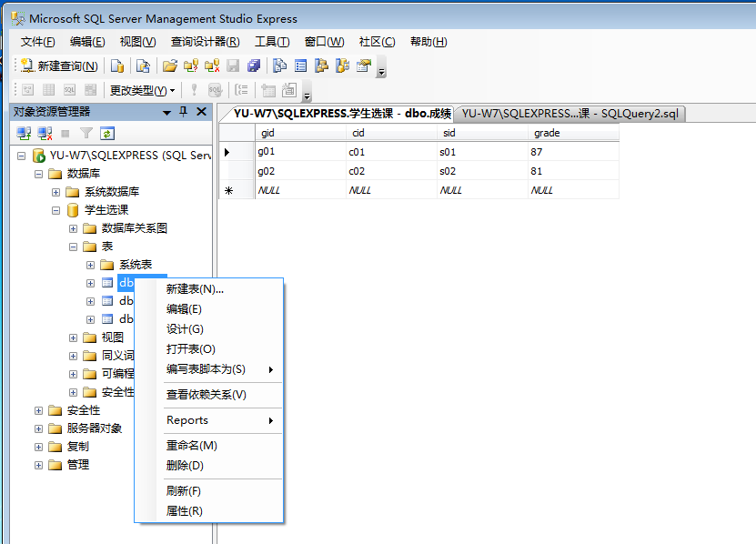Select the 复制 folder in the tree

pos(77,447)
